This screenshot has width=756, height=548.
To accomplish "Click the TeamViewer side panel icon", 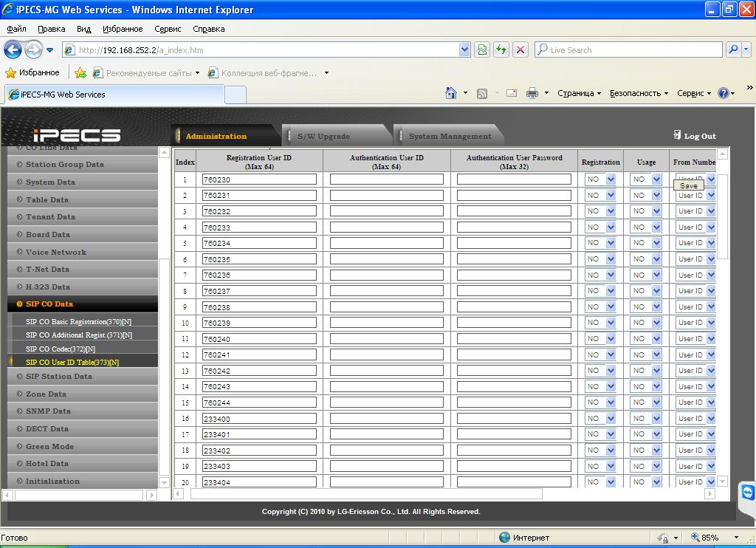I will [748, 493].
